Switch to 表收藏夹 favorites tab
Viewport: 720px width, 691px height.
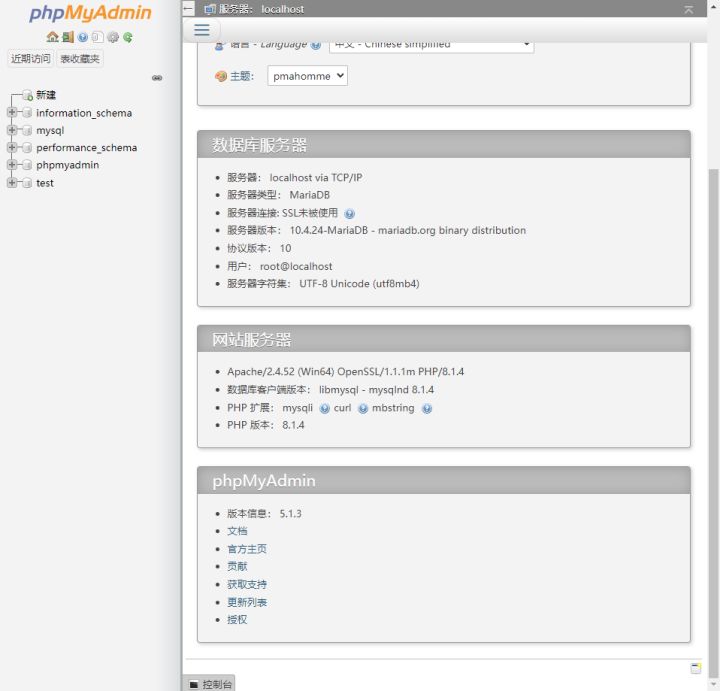[80, 59]
